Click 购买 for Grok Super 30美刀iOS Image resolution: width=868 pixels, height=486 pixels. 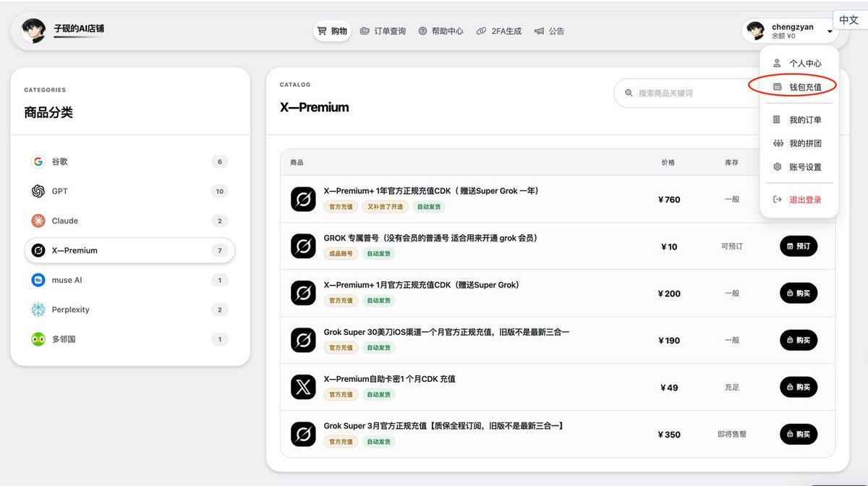pos(799,341)
